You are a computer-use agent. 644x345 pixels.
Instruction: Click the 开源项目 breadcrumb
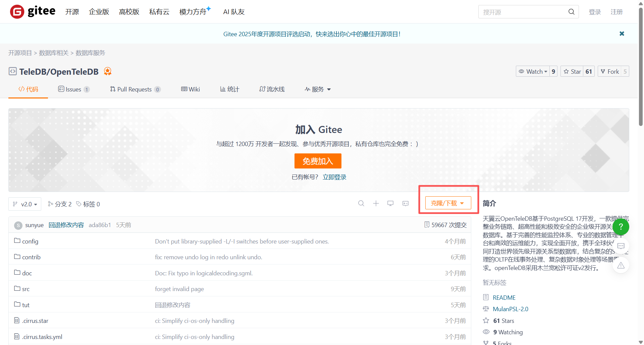[x=20, y=53]
